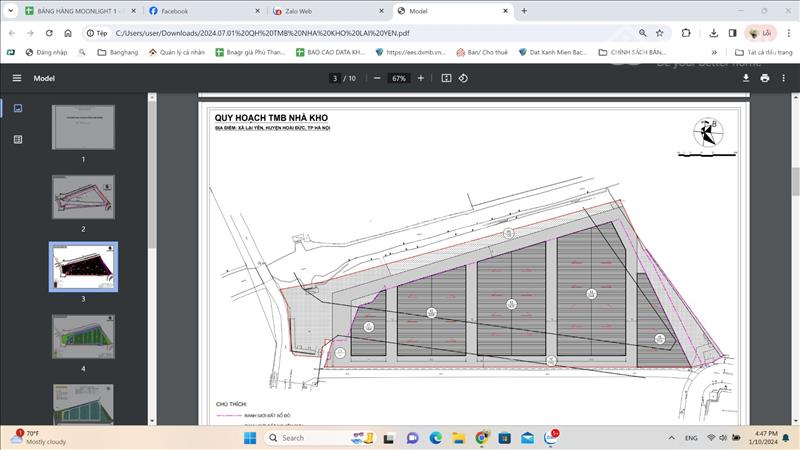Open Chrome downloads panel
The height and width of the screenshot is (450, 800).
point(714,33)
